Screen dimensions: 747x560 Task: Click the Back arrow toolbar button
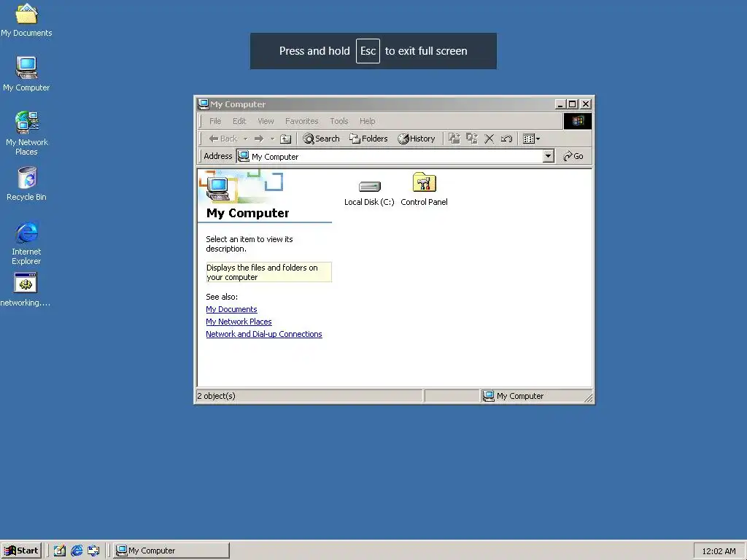[x=222, y=139]
